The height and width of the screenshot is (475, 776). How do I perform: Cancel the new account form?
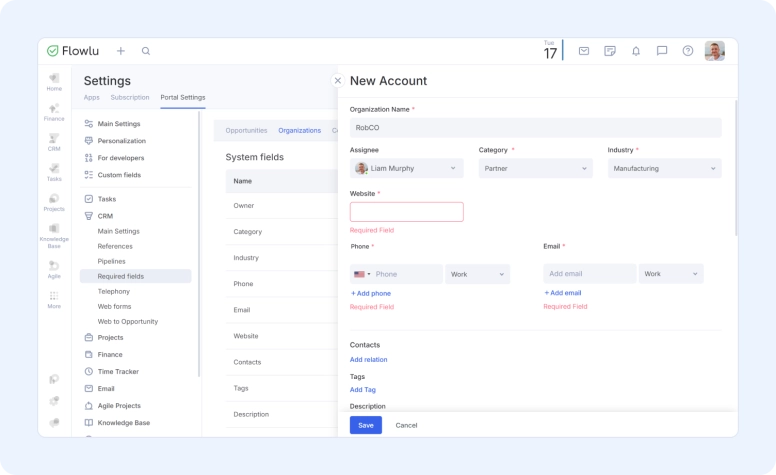pos(406,426)
